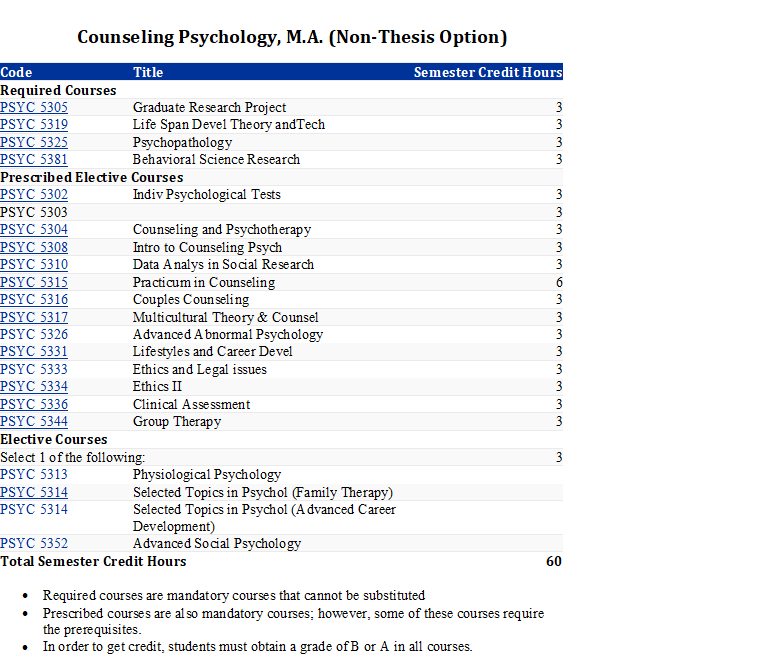Click the PSYC 5381 course code

click(34, 159)
